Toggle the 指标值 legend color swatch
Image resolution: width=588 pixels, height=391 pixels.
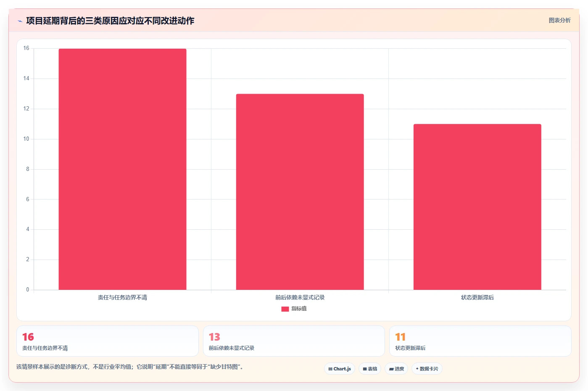[285, 309]
